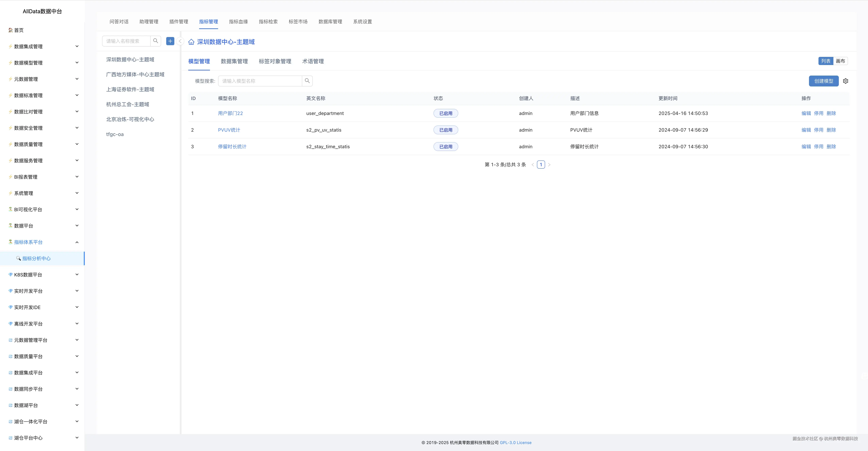
Task: Open the 用户部门22 model link
Action: (x=230, y=113)
